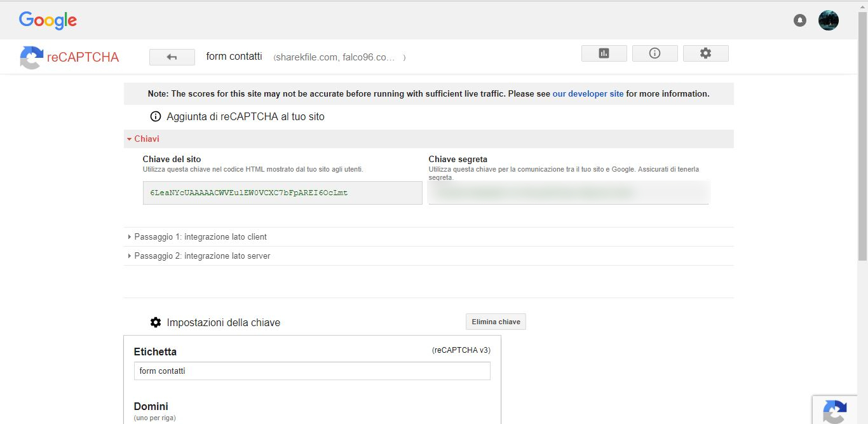Viewport: 868px width, 424px height.
Task: Click the gear icon beside Impostazioni della chiave
Action: click(156, 322)
